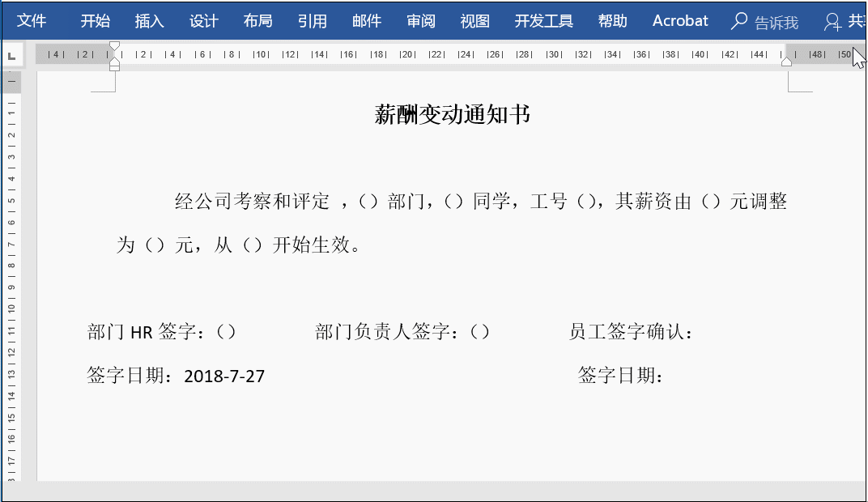
Task: Open the 布局 ribbon tab
Action: (x=257, y=20)
